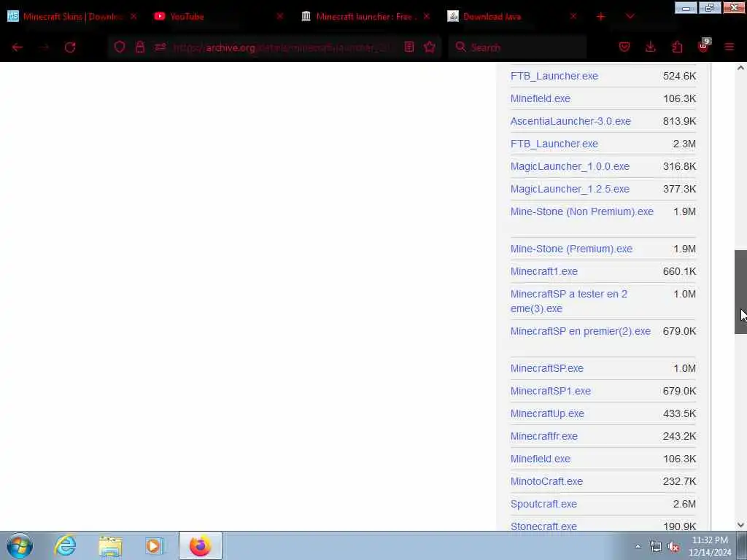Click the archive.org address bar URL

point(281,47)
